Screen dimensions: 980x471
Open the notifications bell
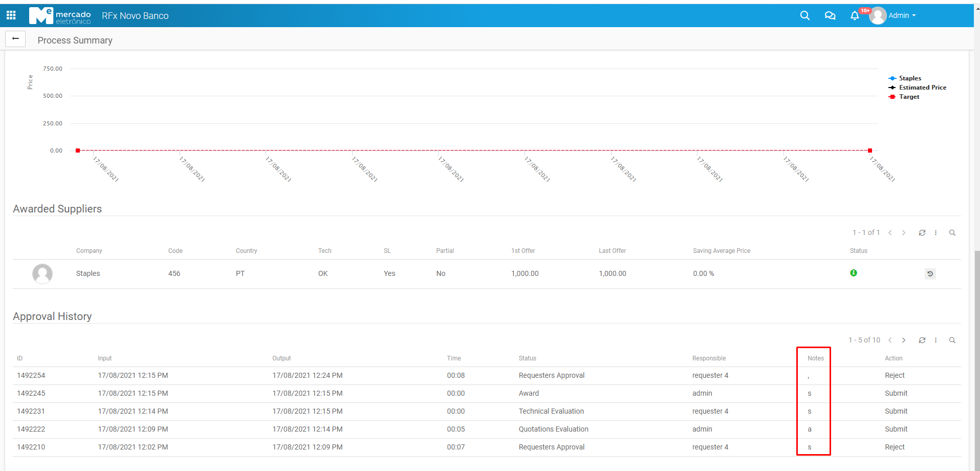click(x=854, y=16)
